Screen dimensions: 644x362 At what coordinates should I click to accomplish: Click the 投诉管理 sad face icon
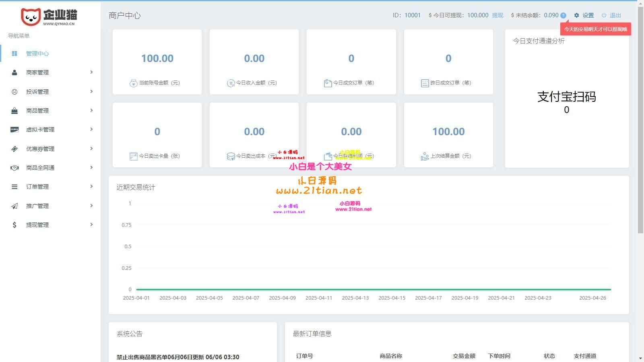pos(14,92)
